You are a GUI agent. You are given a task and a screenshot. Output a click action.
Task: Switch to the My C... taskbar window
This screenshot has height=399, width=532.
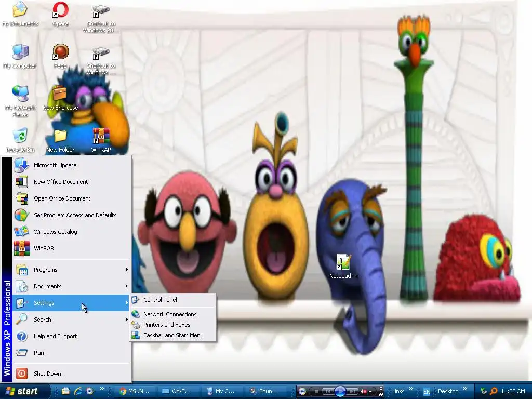pyautogui.click(x=221, y=391)
